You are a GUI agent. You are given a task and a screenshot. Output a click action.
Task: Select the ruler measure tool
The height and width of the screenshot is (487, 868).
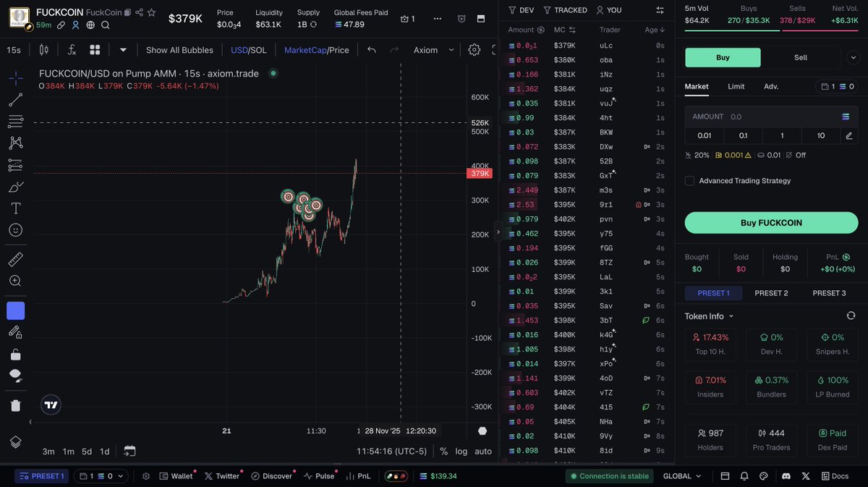pos(15,259)
